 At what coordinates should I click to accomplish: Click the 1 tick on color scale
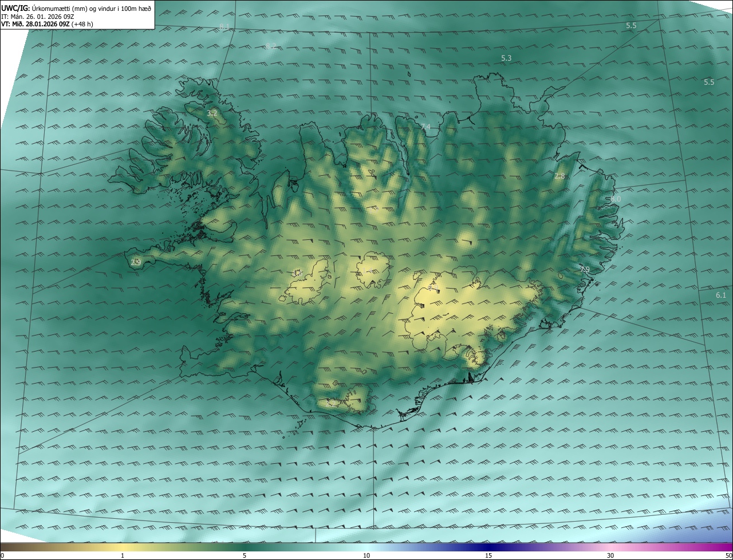click(x=123, y=556)
